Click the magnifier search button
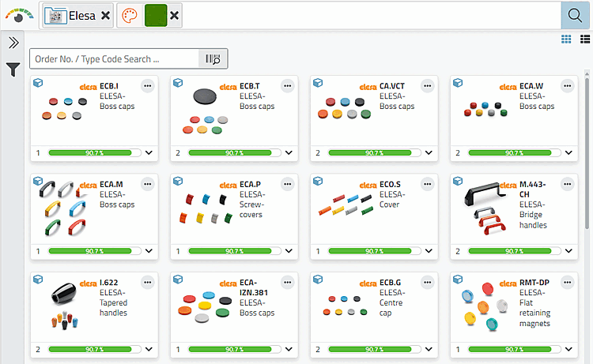The width and height of the screenshot is (593, 364). click(x=575, y=16)
